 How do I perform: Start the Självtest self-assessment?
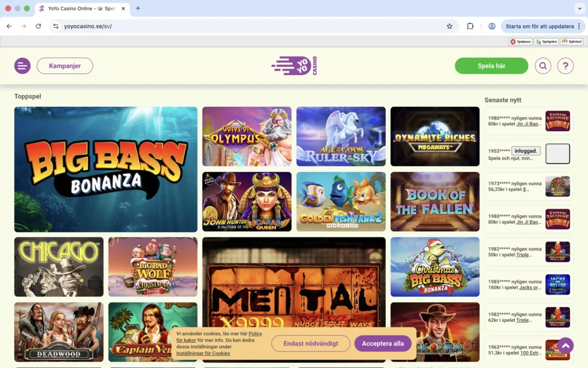click(571, 41)
